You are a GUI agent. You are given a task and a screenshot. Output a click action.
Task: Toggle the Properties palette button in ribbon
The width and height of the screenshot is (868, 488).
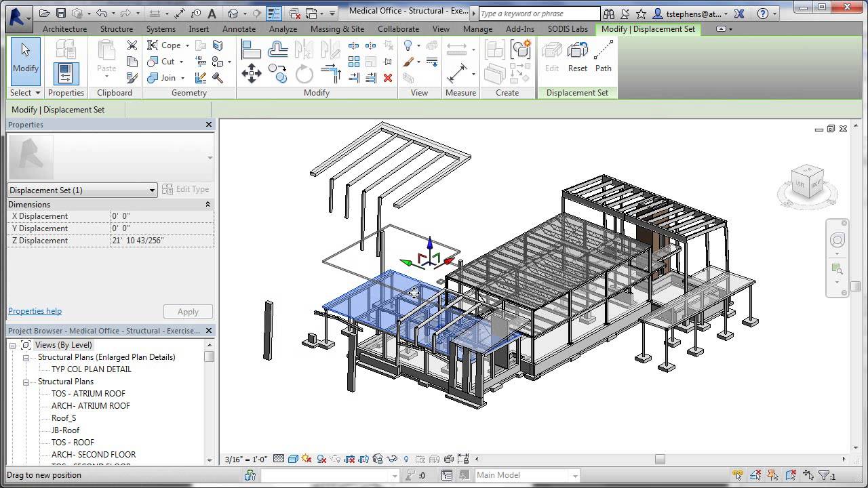pos(66,73)
